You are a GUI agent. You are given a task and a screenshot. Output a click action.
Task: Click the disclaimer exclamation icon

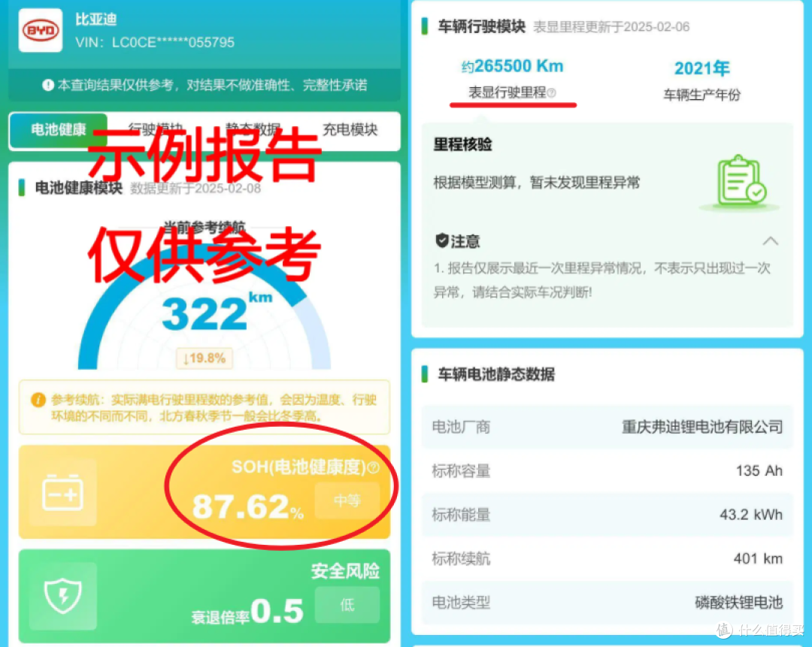click(48, 85)
